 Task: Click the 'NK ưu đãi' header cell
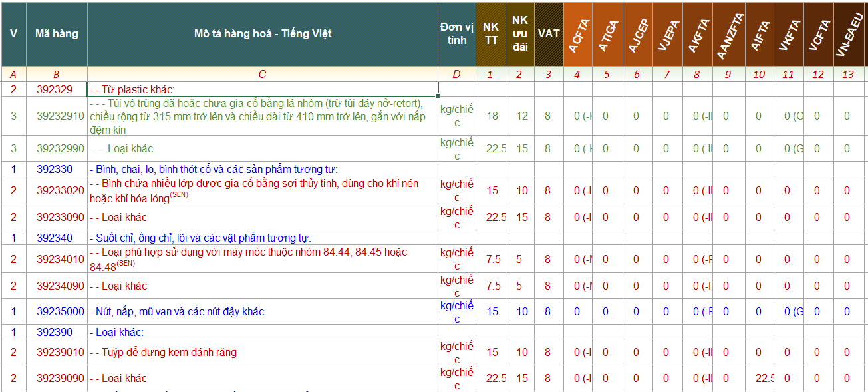coord(519,34)
